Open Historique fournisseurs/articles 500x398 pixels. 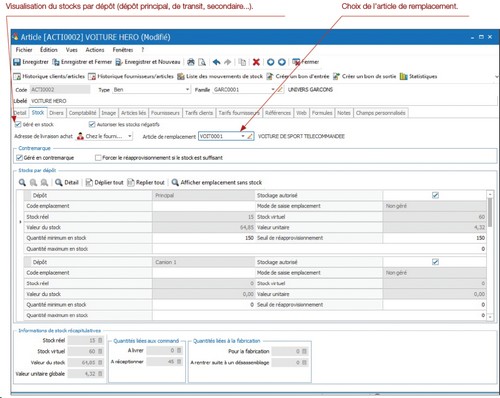pyautogui.click(x=131, y=76)
